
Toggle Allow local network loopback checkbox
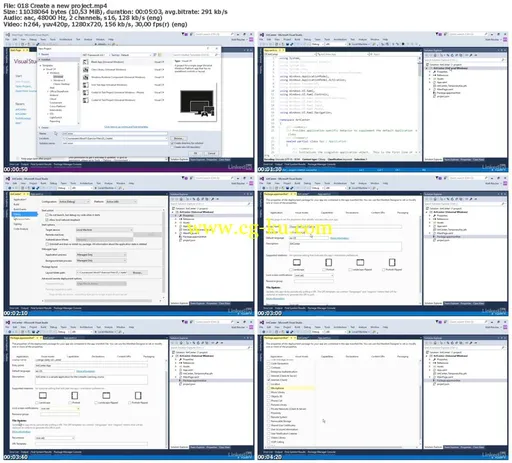click(x=47, y=220)
